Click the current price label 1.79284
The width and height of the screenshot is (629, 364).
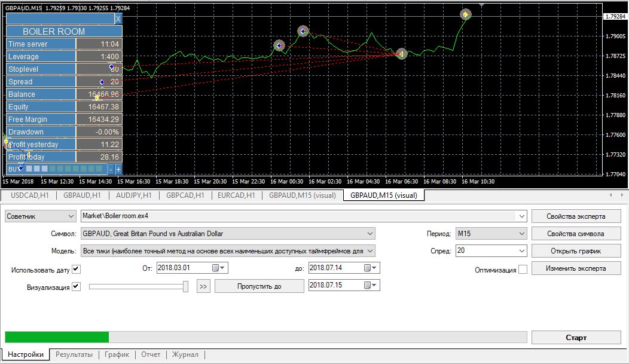(x=615, y=16)
